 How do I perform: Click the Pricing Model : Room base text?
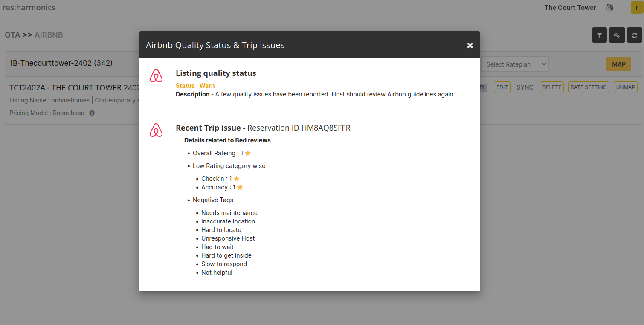(47, 113)
